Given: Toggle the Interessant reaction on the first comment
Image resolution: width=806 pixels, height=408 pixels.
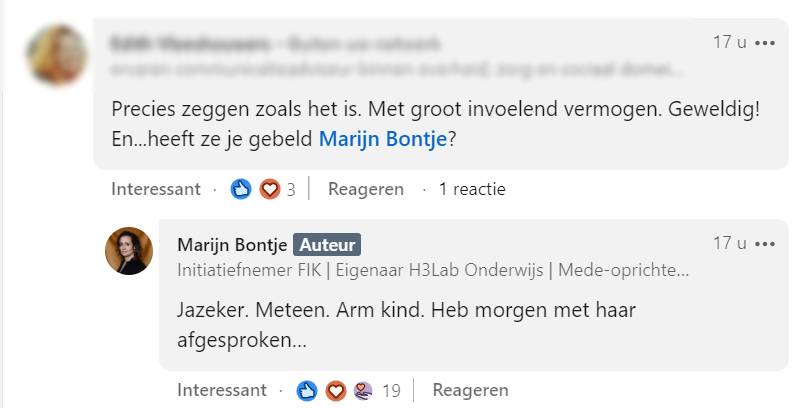Looking at the screenshot, I should (x=155, y=189).
